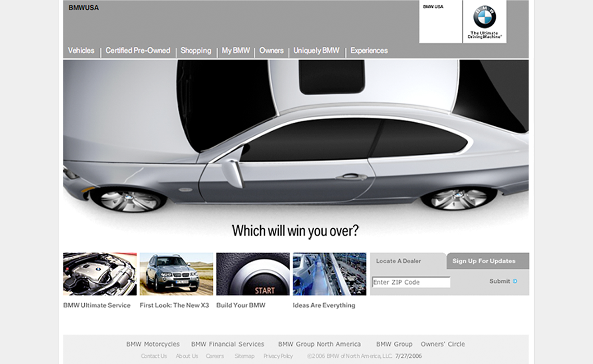Open the BMW Motorcycles footer link
Viewport: 593px width, 364px height.
[x=153, y=344]
